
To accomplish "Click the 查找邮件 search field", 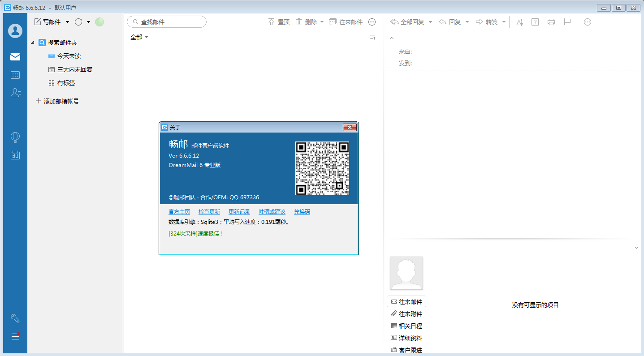I will (170, 22).
